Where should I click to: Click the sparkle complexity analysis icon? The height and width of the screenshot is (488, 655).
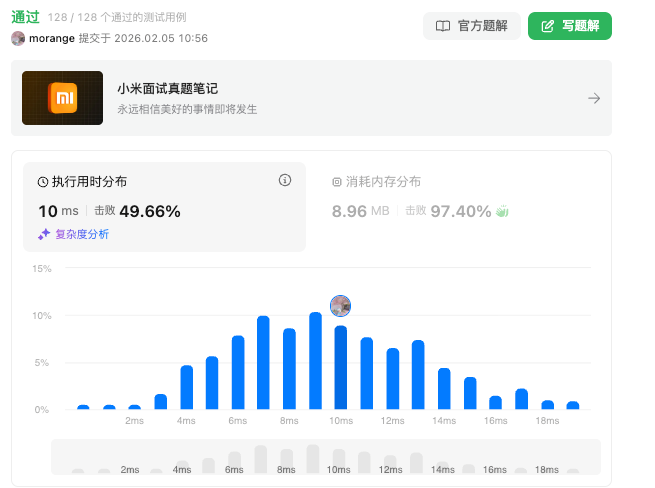[44, 234]
